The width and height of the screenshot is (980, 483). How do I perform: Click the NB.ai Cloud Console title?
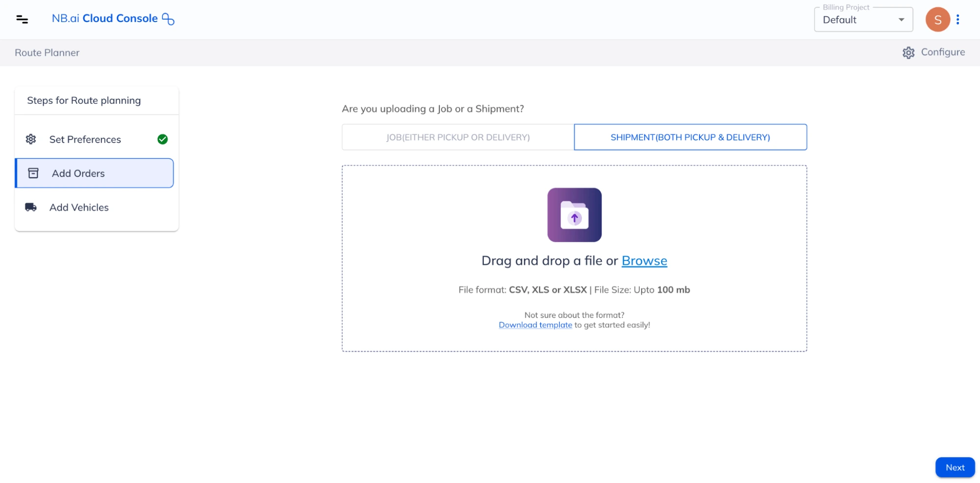click(x=104, y=19)
